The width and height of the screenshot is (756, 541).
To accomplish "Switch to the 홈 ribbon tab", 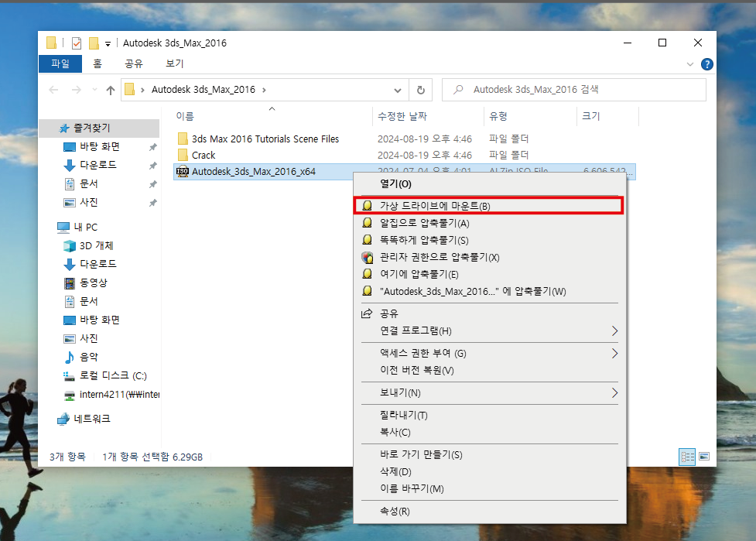I will tap(97, 63).
